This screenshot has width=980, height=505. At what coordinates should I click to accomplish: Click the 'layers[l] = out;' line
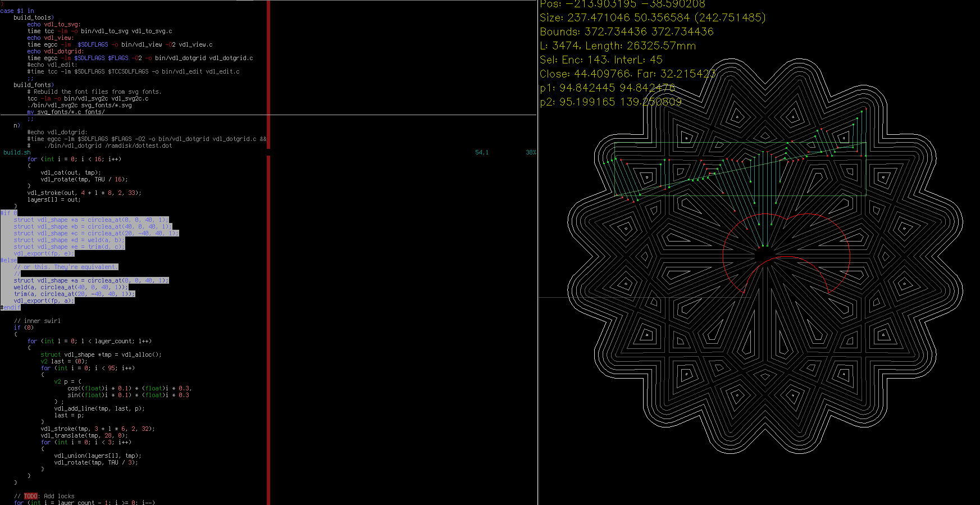[54, 199]
